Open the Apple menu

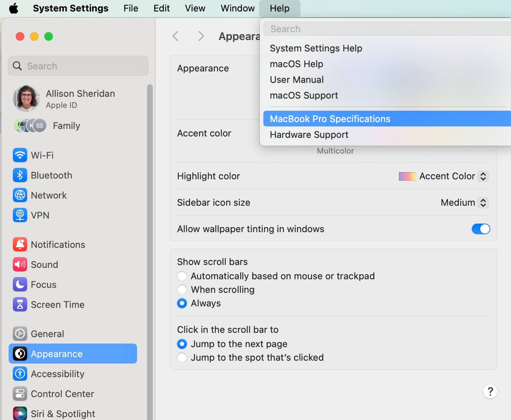tap(14, 9)
